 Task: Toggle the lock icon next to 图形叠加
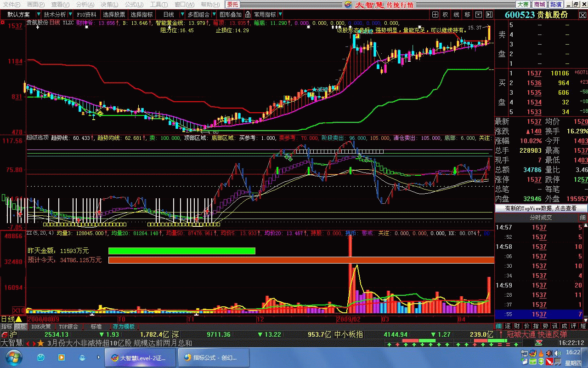[248, 15]
